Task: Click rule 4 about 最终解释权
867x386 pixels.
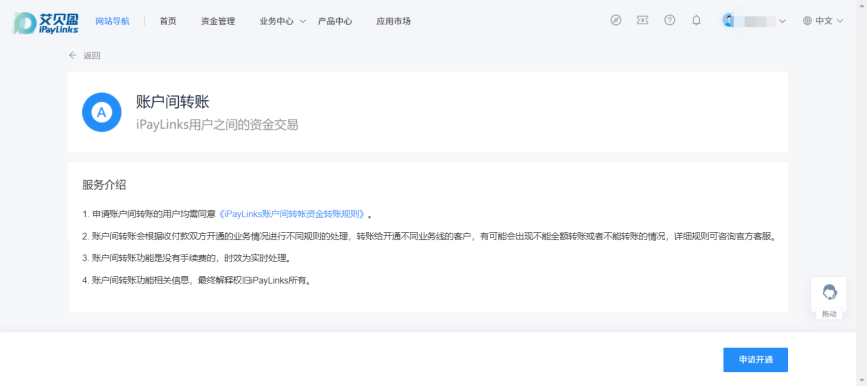Action: [x=197, y=280]
